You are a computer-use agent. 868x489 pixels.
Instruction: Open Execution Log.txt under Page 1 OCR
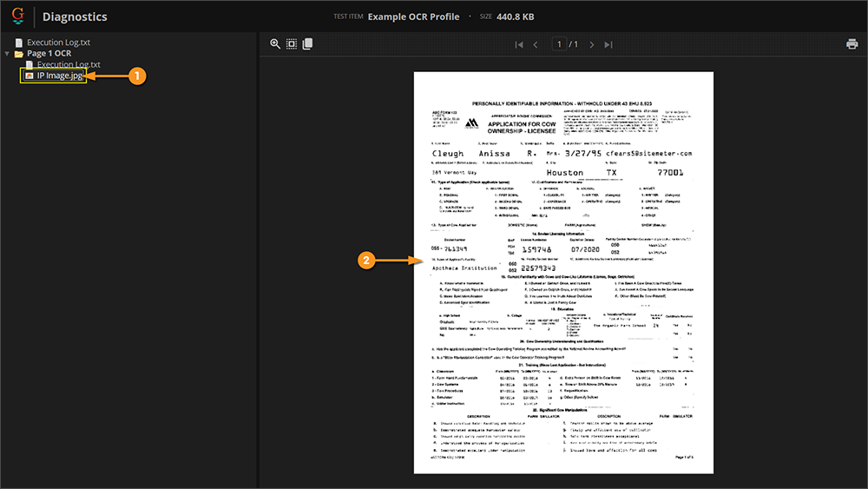click(69, 65)
